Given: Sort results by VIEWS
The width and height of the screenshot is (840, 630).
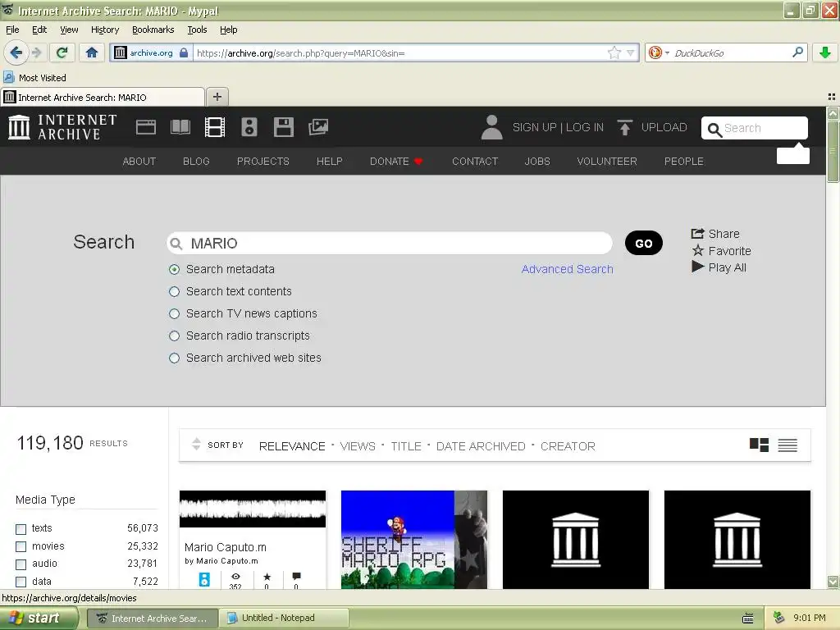Looking at the screenshot, I should [x=358, y=446].
